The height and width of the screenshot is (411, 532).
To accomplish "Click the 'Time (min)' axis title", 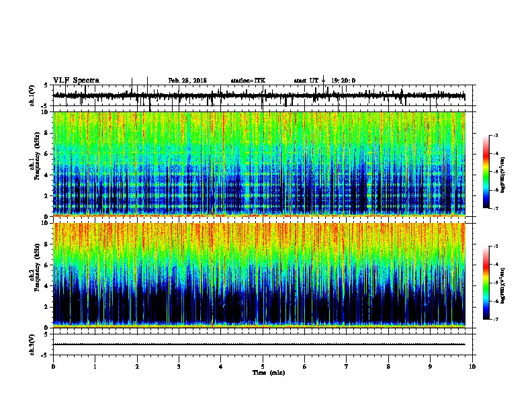I will click(269, 373).
